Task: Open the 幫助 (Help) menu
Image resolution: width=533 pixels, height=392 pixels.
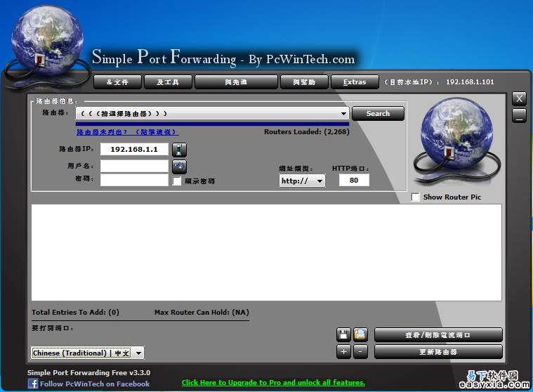Action: [304, 82]
